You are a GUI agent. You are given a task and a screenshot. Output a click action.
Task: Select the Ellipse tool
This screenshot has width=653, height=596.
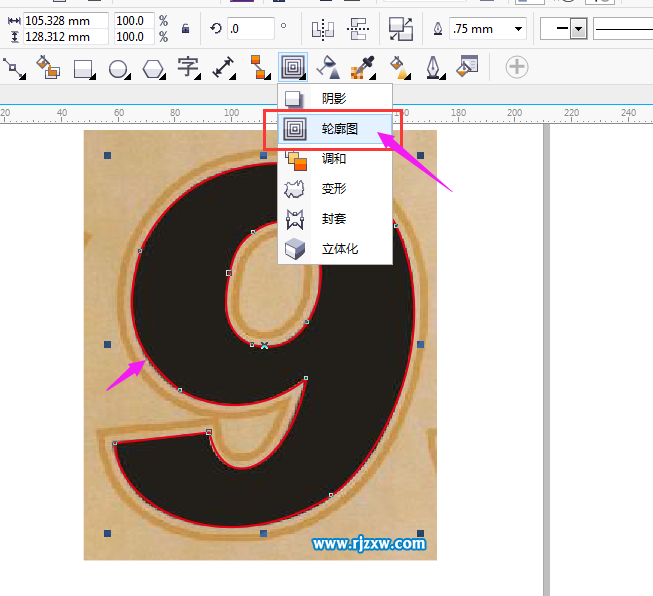tap(119, 69)
